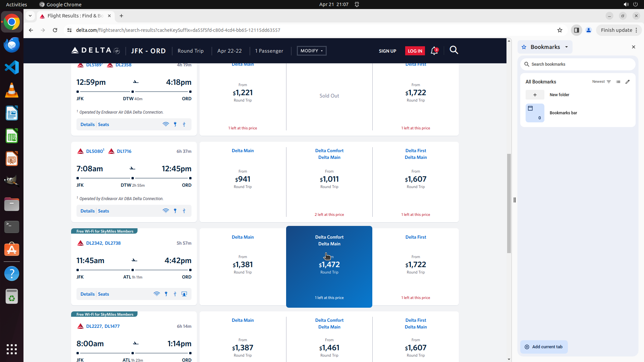The image size is (644, 362).
Task: Bookmark this page with the star icon
Action: [x=559, y=30]
